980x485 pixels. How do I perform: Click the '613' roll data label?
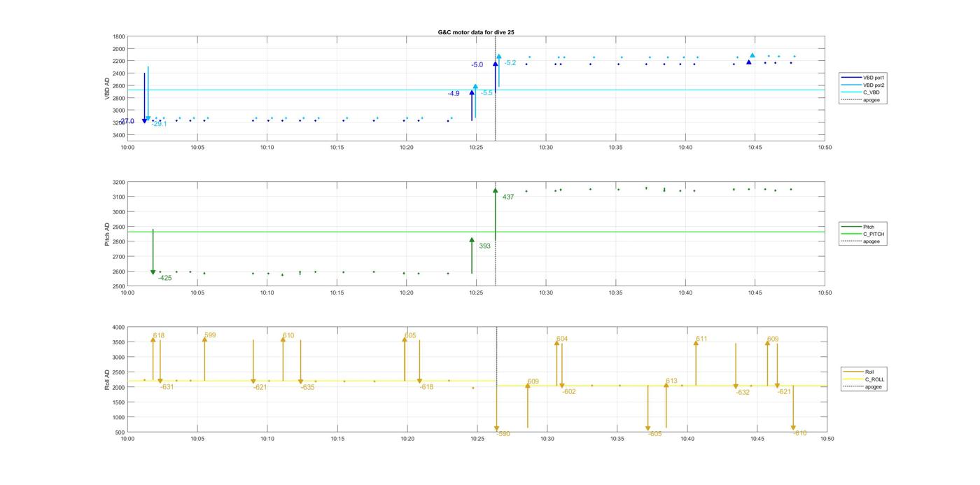(x=671, y=381)
